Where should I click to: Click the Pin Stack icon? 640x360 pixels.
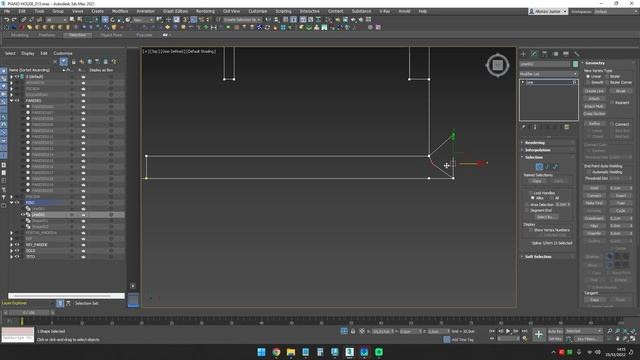[524, 127]
